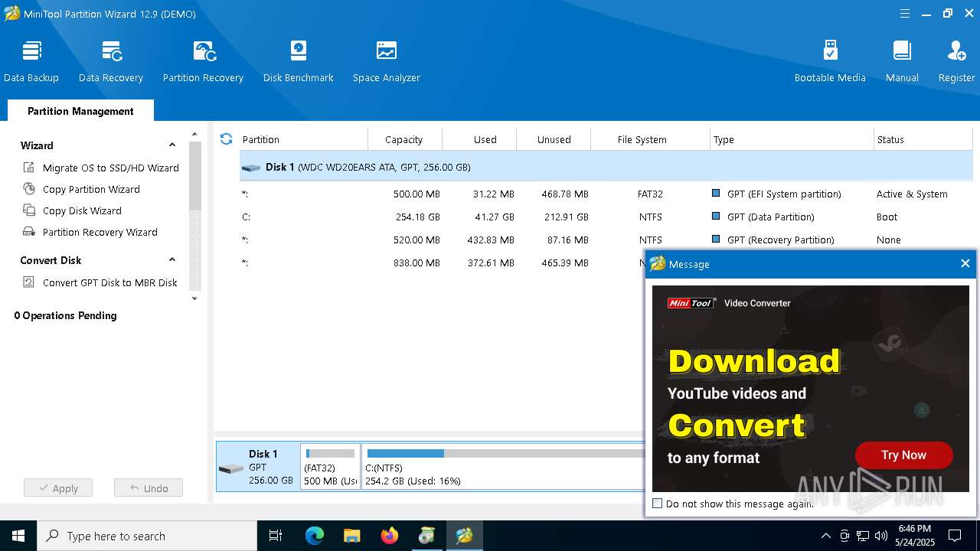Open Firefox from taskbar
The image size is (980, 551).
coord(389,536)
